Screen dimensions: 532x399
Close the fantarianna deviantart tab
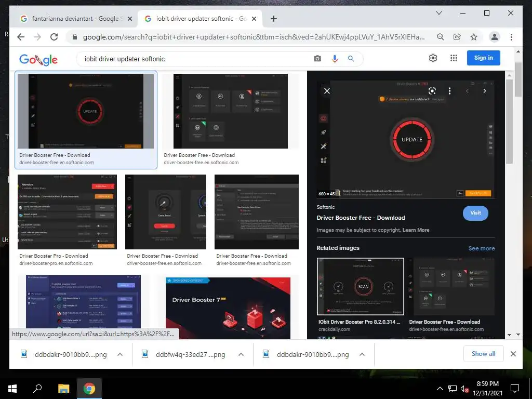(129, 19)
